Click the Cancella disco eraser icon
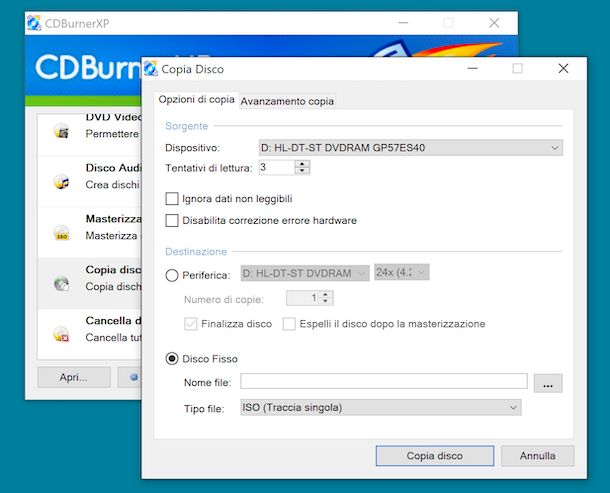 [61, 334]
